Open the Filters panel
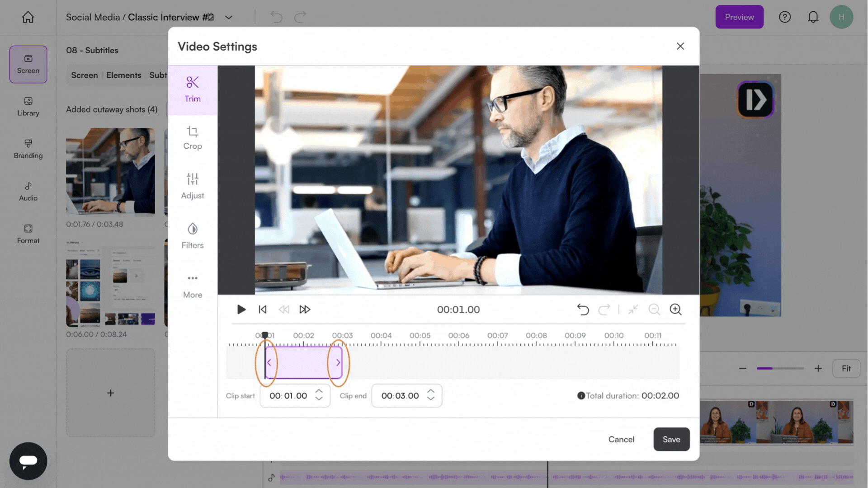The width and height of the screenshot is (868, 488). (x=193, y=235)
